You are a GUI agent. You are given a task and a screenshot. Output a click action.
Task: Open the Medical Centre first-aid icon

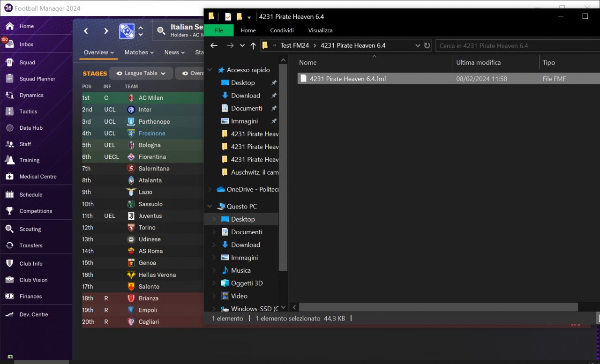9,177
